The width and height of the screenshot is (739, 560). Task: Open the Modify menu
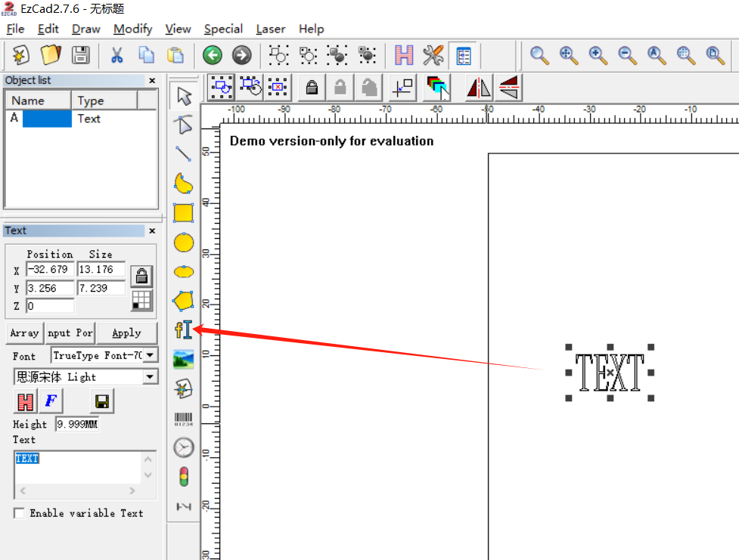coord(132,29)
